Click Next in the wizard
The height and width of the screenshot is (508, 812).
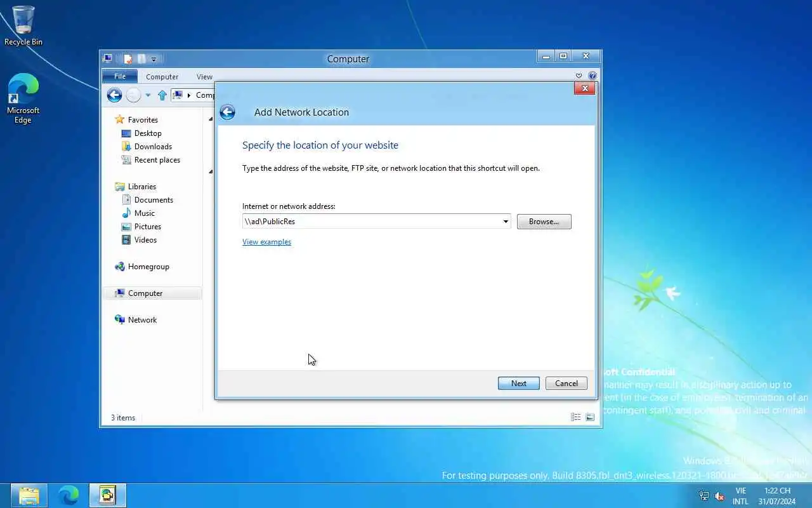click(518, 384)
